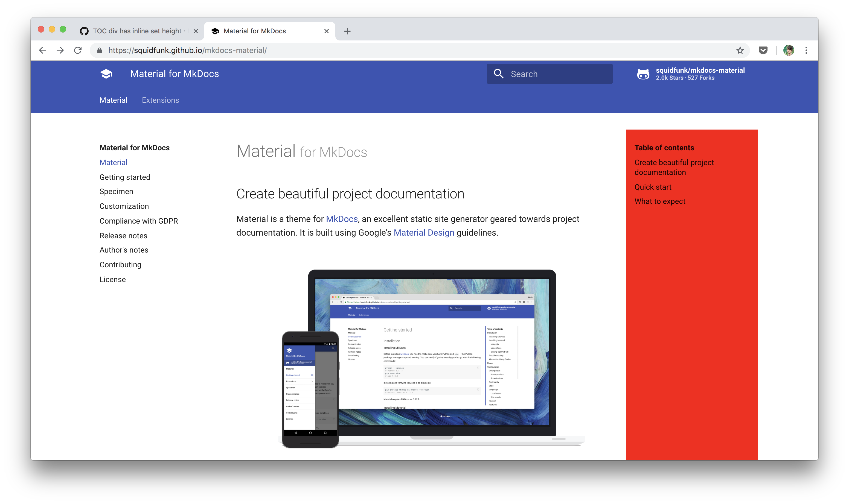Click the graduation cap logo in header
This screenshot has height=504, width=849.
tap(106, 74)
